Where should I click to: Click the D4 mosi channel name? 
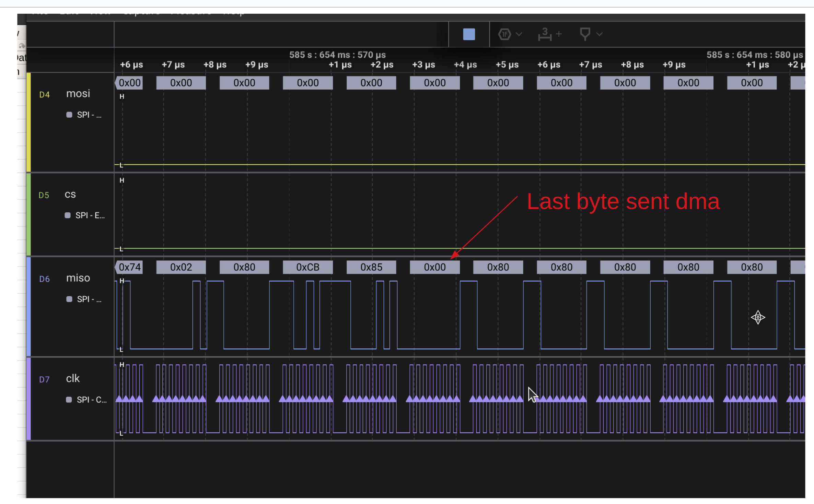pos(78,93)
